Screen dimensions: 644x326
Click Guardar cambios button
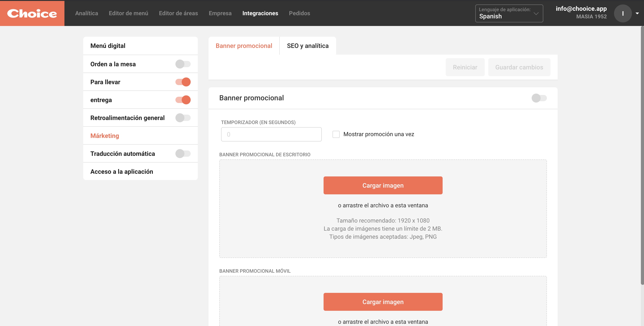tap(519, 66)
